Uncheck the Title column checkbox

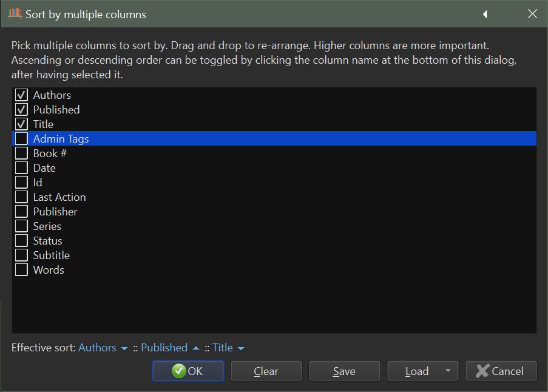[21, 124]
